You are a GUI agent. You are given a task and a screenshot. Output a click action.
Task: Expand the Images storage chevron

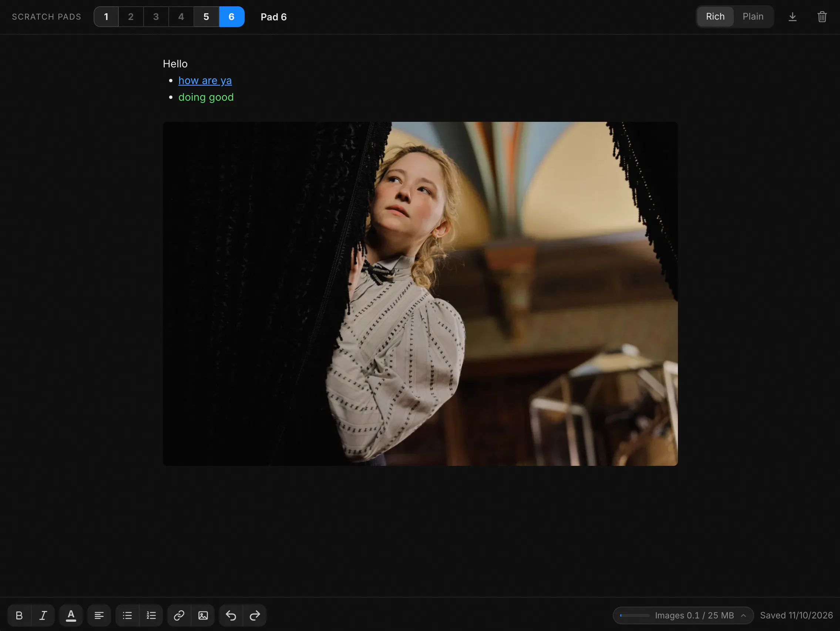click(x=743, y=615)
